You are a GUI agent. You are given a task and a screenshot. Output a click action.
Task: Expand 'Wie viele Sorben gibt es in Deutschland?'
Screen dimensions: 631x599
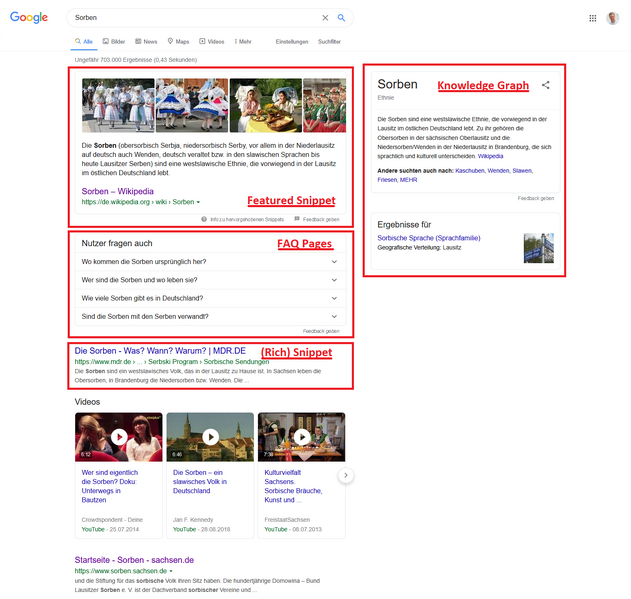[x=210, y=298]
